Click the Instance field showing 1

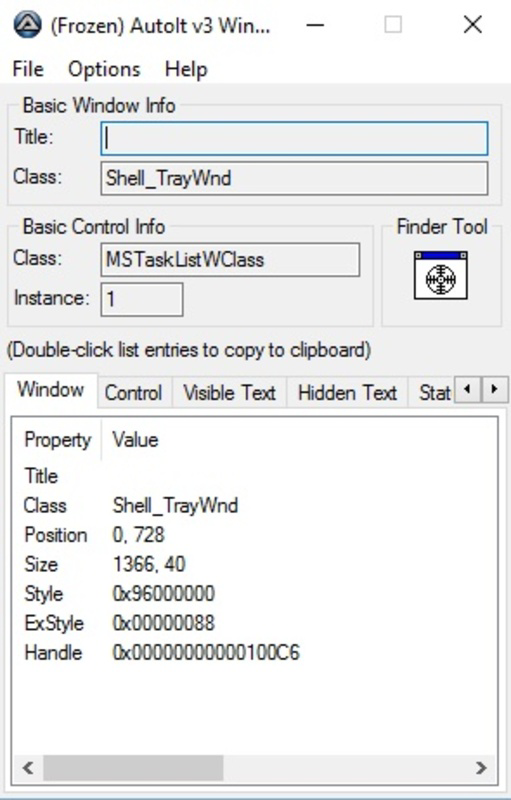[142, 299]
